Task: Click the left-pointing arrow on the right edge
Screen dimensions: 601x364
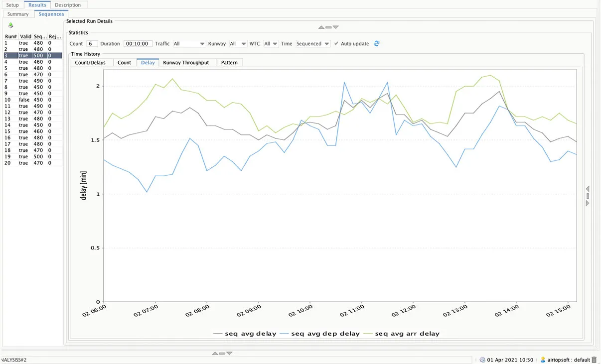Action: coord(588,189)
